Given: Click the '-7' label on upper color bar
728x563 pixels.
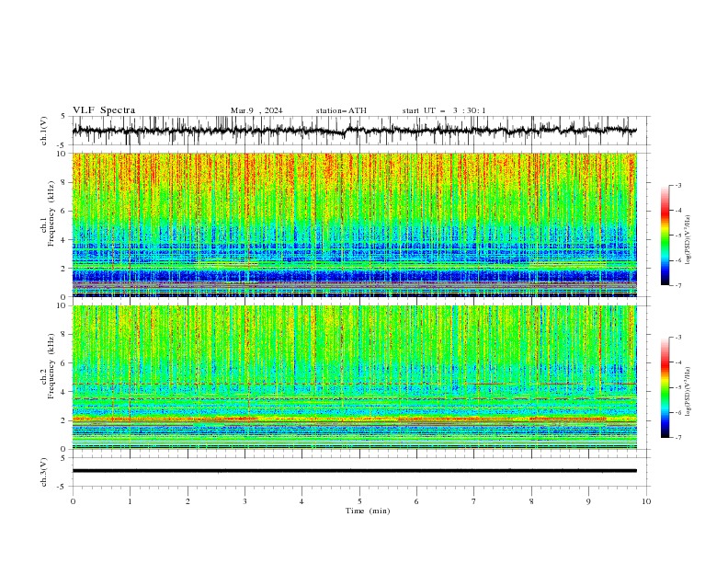Looking at the screenshot, I should (677, 285).
